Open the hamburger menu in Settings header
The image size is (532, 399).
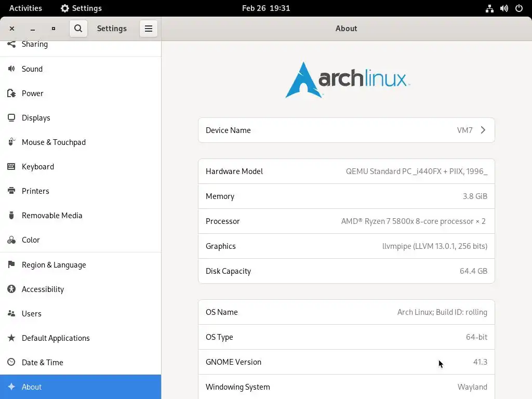coord(148,28)
